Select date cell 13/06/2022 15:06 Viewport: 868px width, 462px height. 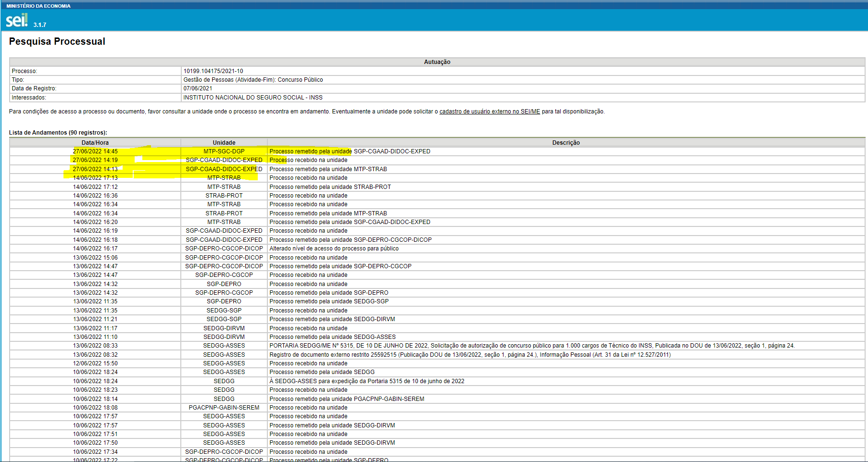point(95,258)
